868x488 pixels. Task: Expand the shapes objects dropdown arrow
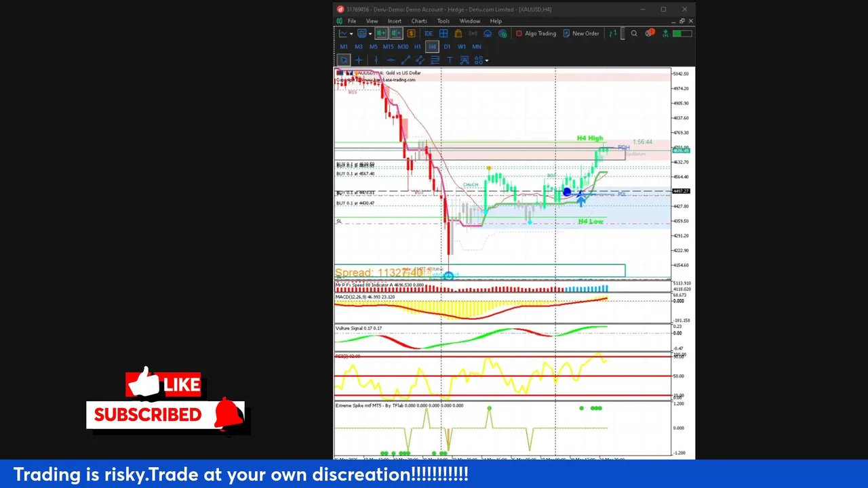coord(487,61)
